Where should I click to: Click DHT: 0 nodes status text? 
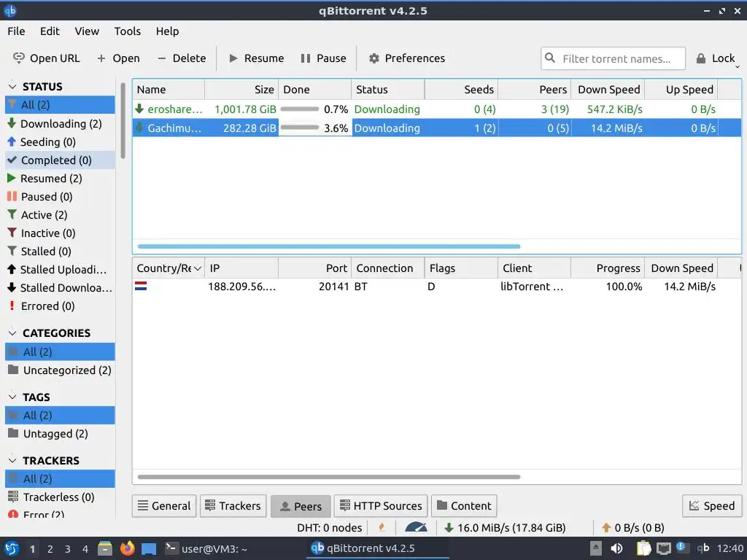coord(329,528)
